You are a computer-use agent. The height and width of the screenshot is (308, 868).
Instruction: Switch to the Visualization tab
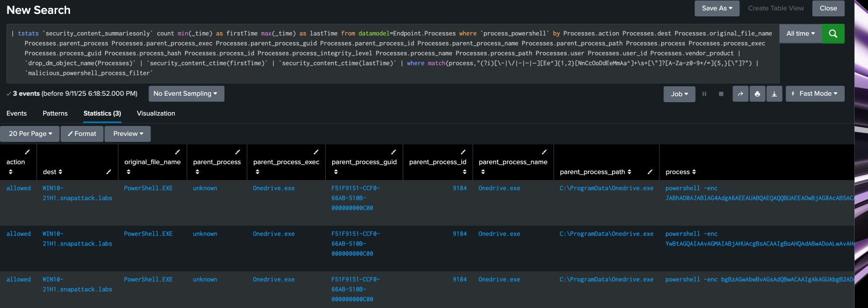156,114
